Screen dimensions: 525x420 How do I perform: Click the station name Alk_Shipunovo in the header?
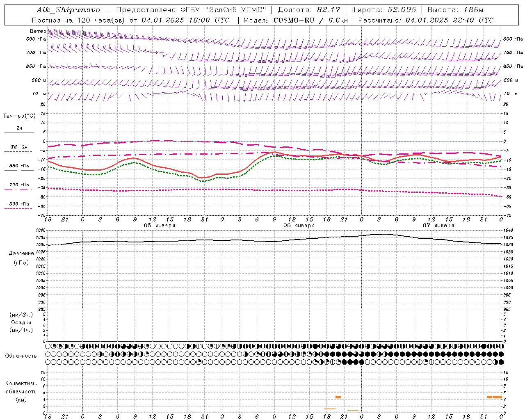[68, 10]
